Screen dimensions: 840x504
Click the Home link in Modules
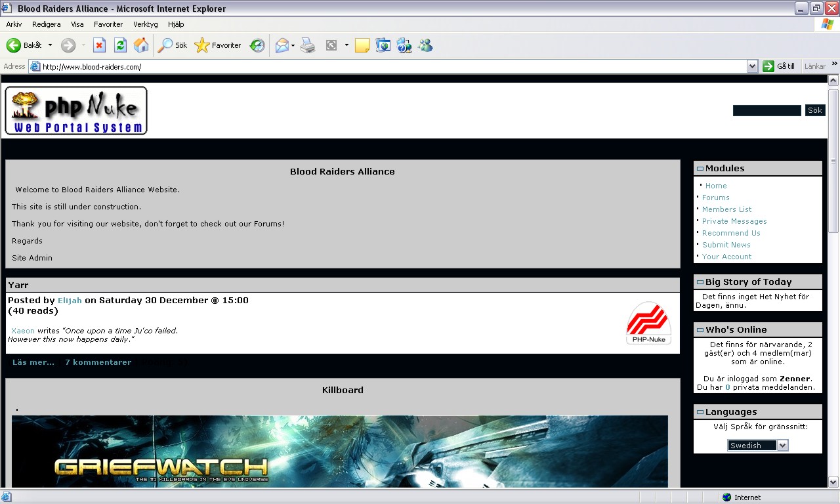click(x=716, y=186)
